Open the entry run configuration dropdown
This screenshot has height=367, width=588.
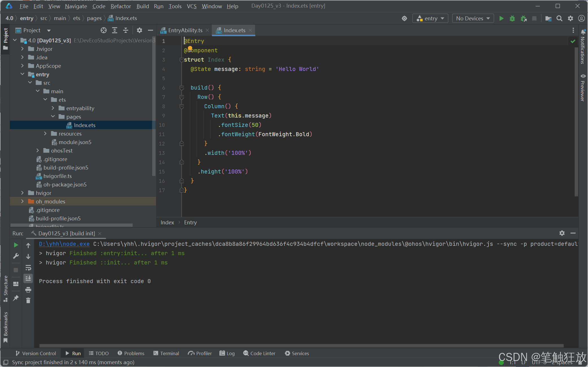430,18
